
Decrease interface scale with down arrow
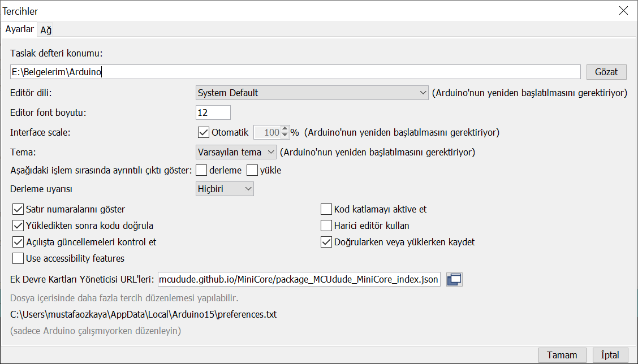tap(285, 136)
